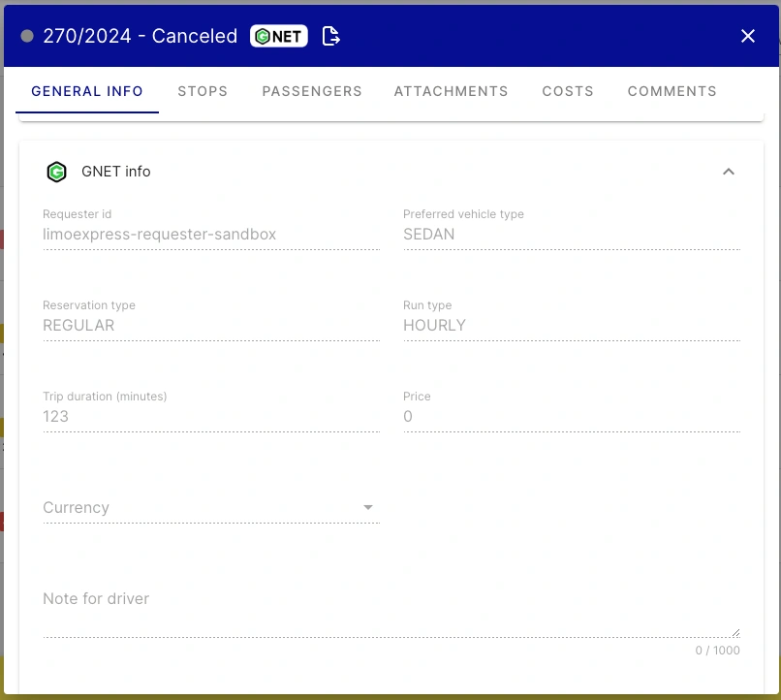Close the reservation dialog
781x700 pixels.
click(x=748, y=36)
